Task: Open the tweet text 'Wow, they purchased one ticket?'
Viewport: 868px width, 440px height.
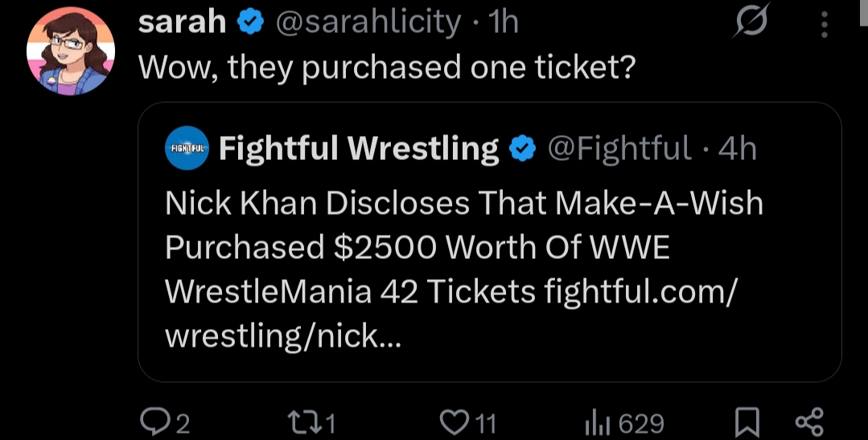Action: pos(386,68)
